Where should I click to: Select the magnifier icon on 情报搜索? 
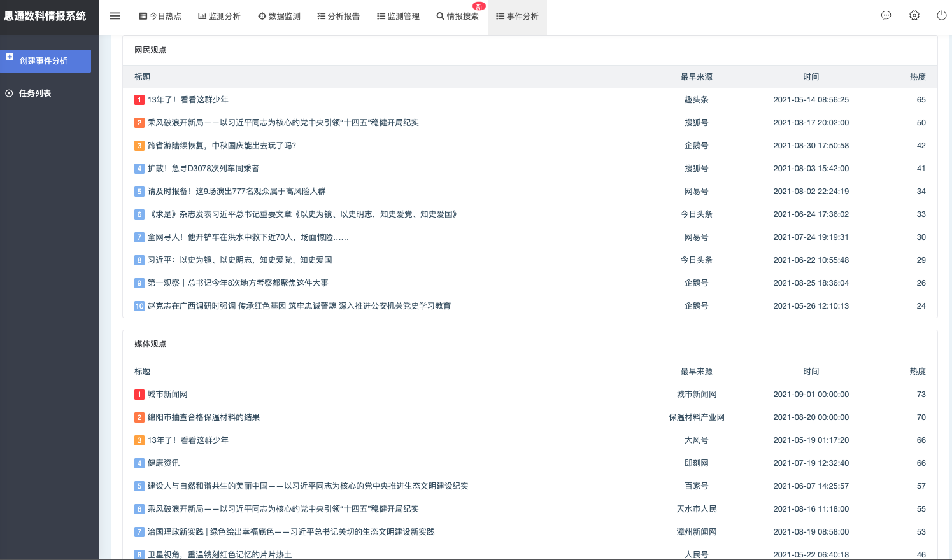[x=441, y=16]
